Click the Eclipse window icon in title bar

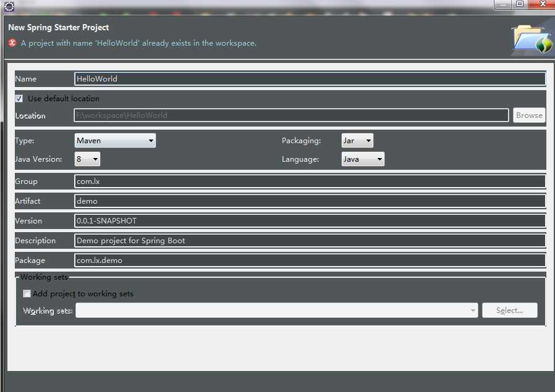click(x=9, y=6)
